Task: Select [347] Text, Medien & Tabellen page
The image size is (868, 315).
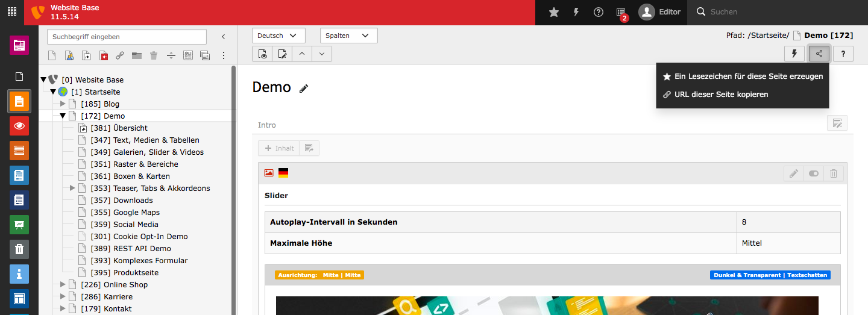Action: pos(145,140)
